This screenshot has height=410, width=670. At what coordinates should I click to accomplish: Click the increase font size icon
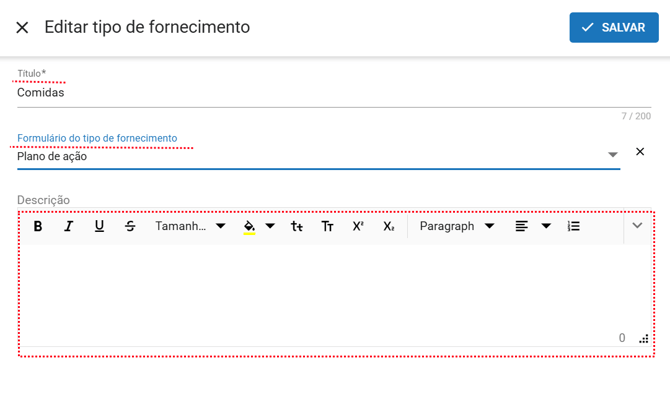[x=327, y=226]
